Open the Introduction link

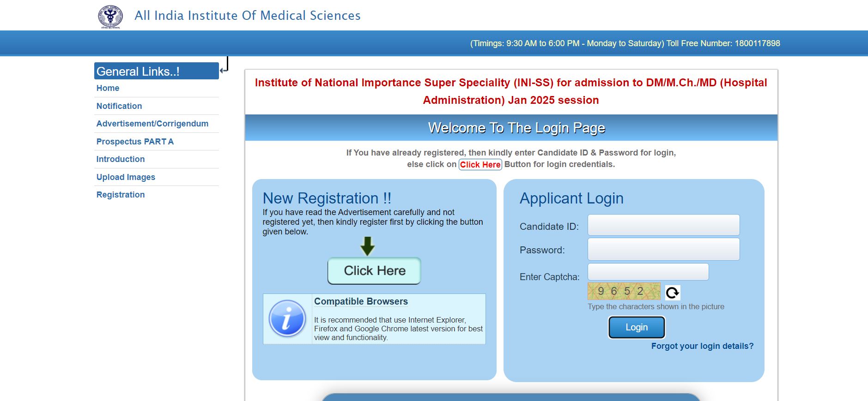pos(121,159)
